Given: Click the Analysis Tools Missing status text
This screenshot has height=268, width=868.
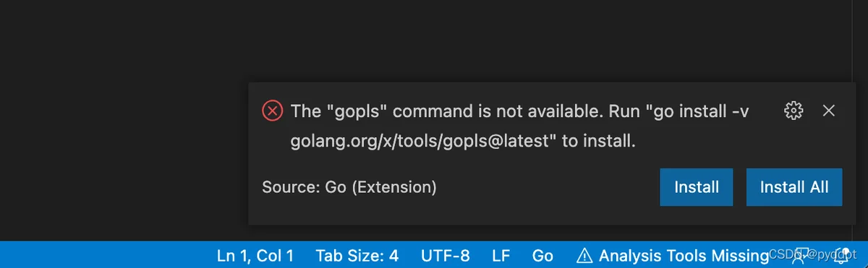Looking at the screenshot, I should coord(684,255).
